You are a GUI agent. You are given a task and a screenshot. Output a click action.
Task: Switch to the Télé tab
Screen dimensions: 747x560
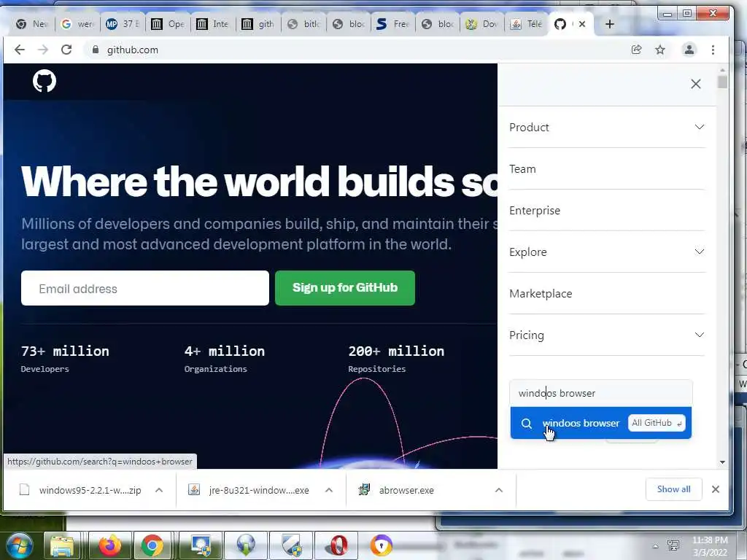[527, 24]
